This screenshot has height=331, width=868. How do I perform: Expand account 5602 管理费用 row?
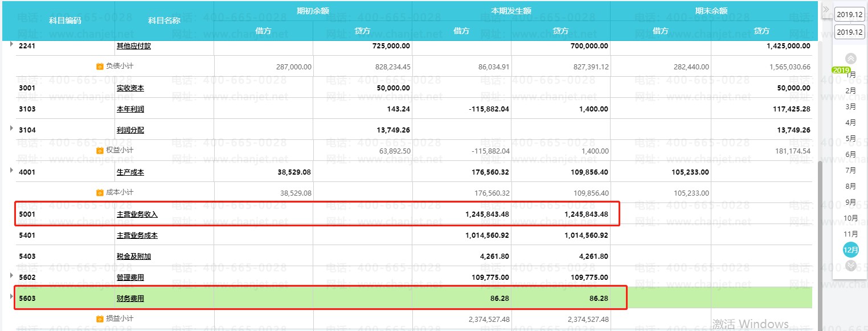pyautogui.click(x=11, y=275)
